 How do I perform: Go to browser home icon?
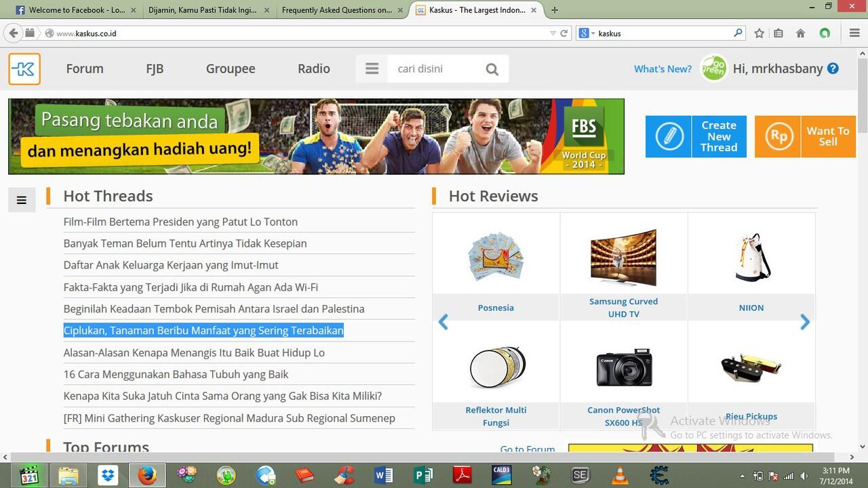point(800,33)
